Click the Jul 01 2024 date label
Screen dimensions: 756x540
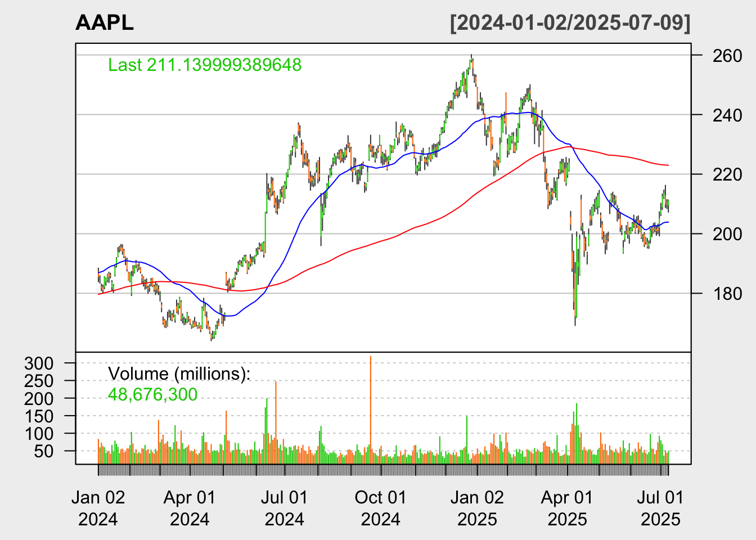(x=284, y=508)
